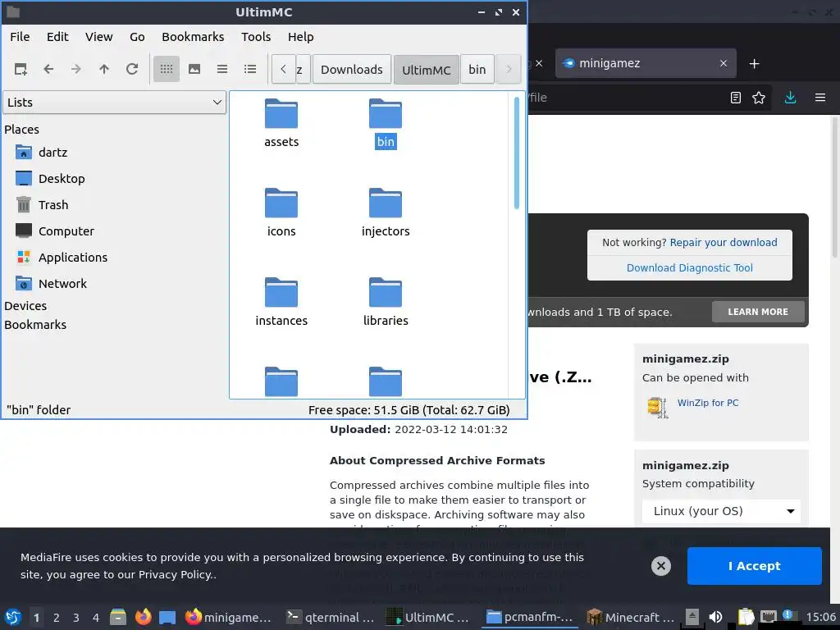Click the I Accept cookies button

tap(755, 566)
